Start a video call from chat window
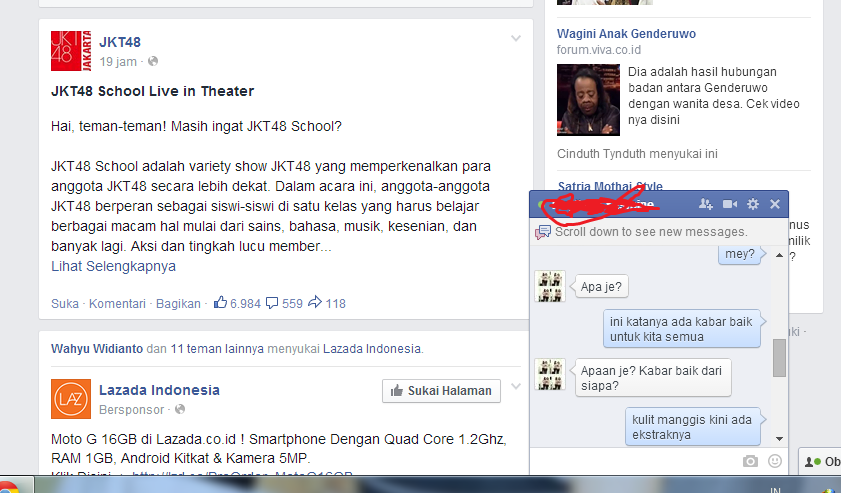Screen dimensions: 841x493 coord(729,204)
